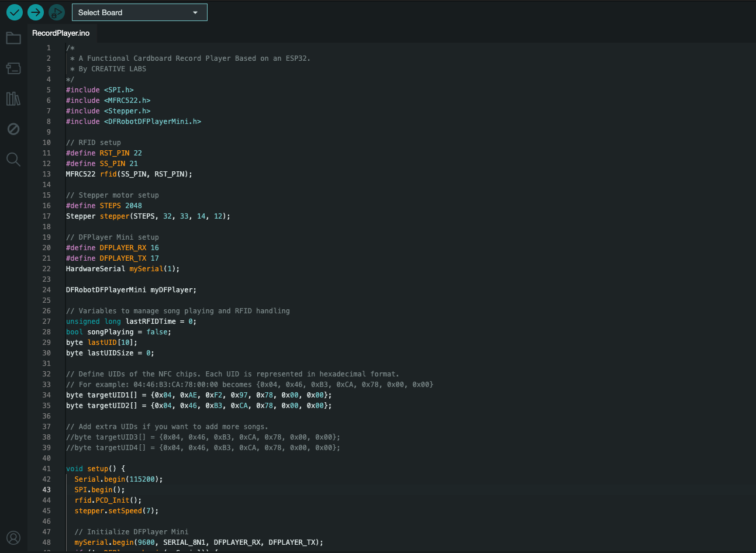Click '#define DFPLAYER_TX 17' line
Image resolution: width=756 pixels, height=553 pixels.
112,258
